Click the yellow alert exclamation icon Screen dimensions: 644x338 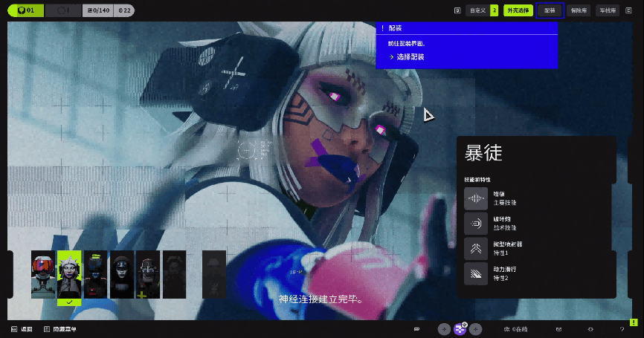[x=634, y=322]
